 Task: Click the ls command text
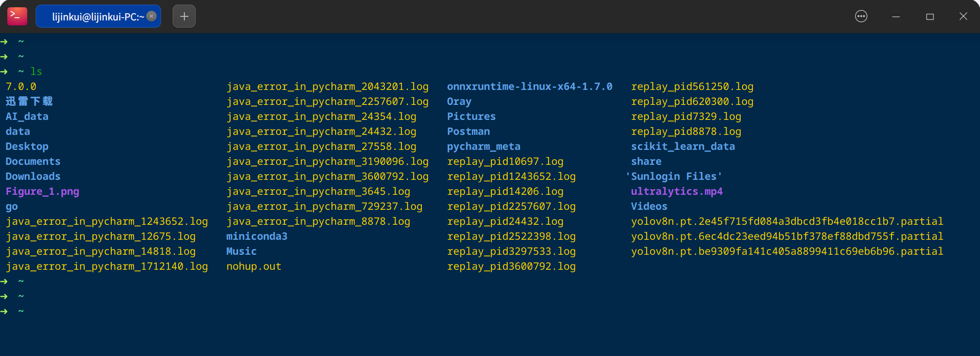36,71
